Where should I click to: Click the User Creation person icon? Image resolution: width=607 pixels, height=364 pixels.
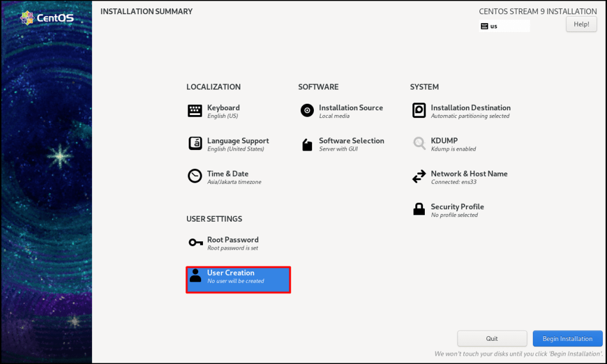coord(195,276)
